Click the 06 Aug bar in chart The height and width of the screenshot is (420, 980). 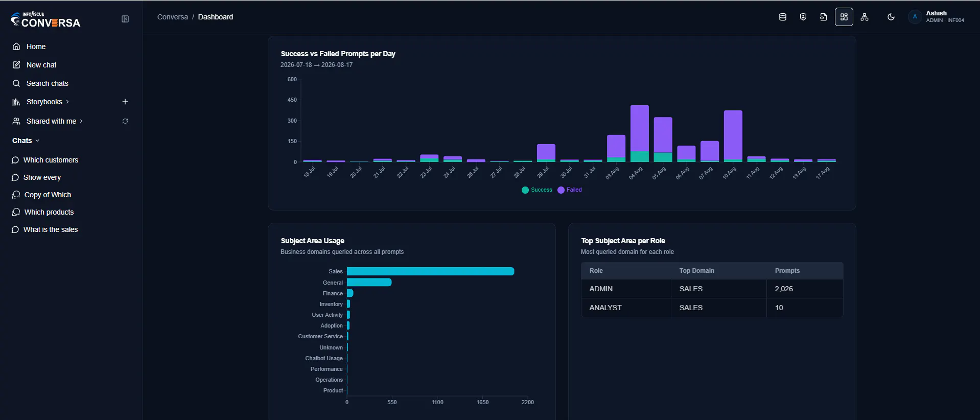click(686, 154)
